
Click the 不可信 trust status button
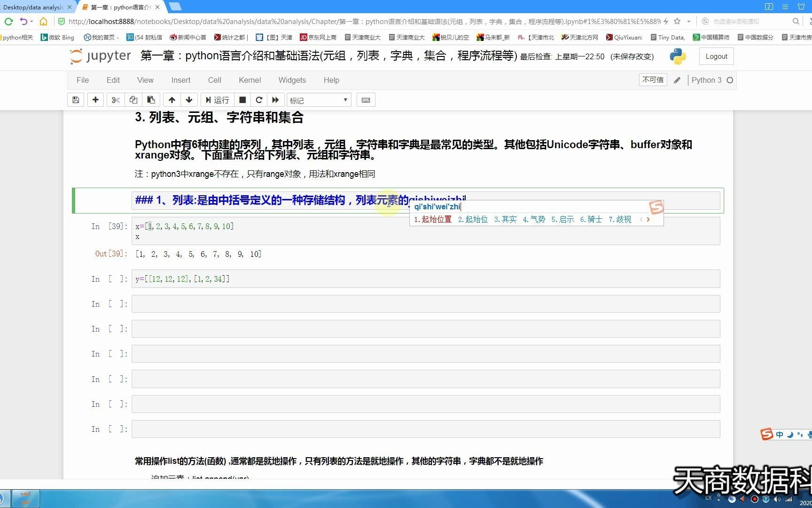653,79
